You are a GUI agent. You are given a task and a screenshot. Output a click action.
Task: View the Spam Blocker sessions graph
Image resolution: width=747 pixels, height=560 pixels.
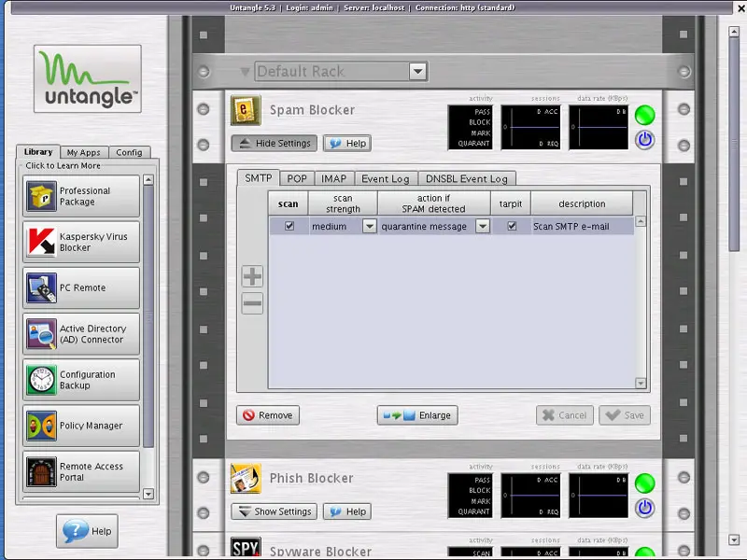point(530,127)
